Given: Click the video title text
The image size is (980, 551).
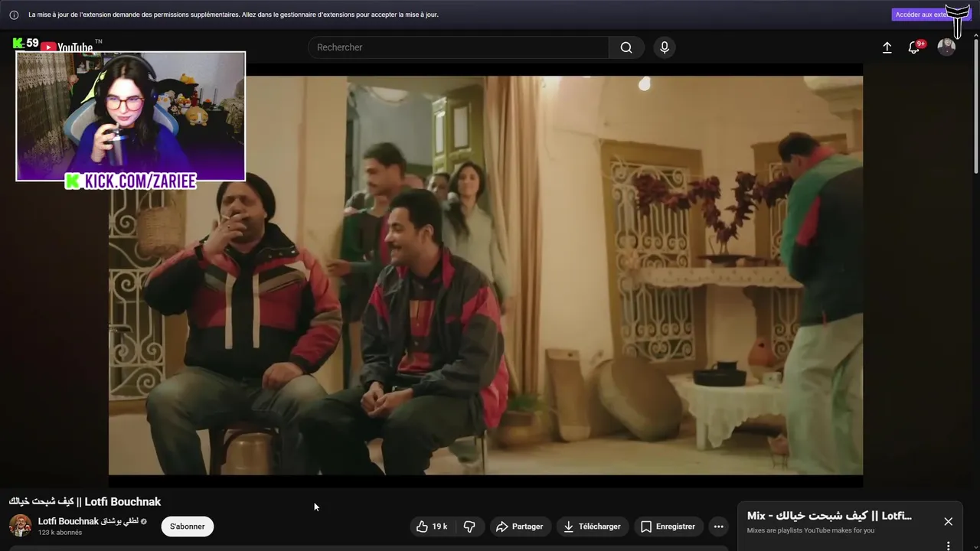Looking at the screenshot, I should pyautogui.click(x=85, y=502).
